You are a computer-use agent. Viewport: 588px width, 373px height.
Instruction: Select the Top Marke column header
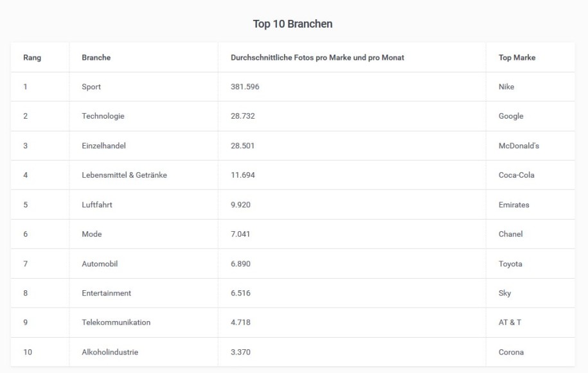point(517,57)
